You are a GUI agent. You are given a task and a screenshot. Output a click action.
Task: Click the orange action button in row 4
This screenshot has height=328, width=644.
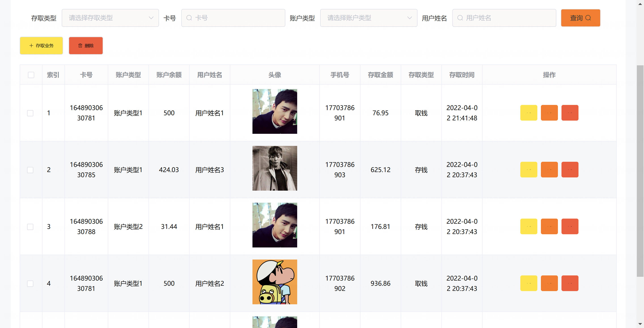pos(549,283)
